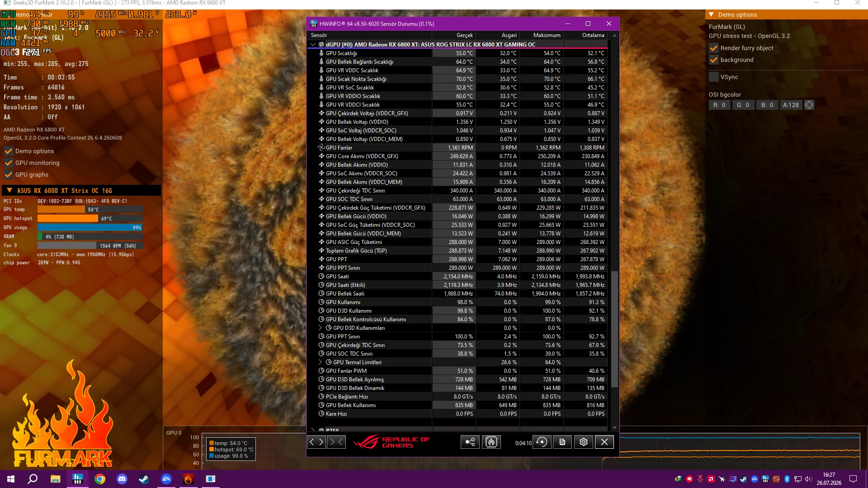Viewport: 868px width, 488px height.
Task: Open File Explorer from taskbar
Action: click(56, 479)
